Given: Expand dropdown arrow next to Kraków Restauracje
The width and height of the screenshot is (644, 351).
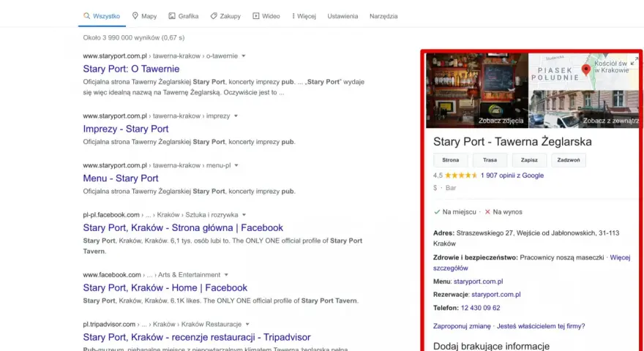Looking at the screenshot, I should 247,325.
